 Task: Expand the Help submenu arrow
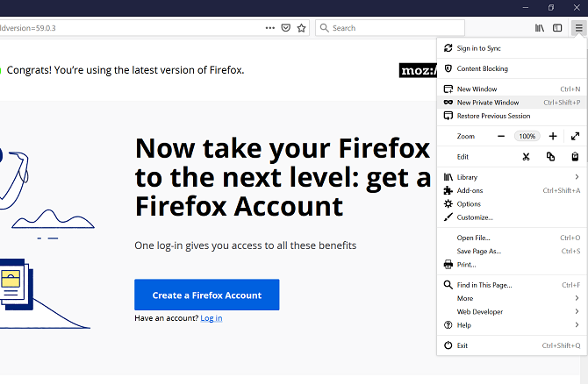pos(577,325)
